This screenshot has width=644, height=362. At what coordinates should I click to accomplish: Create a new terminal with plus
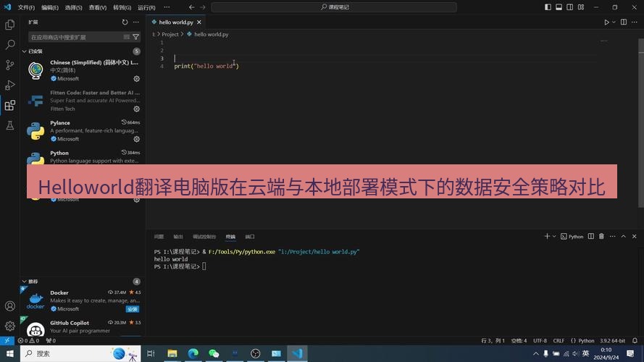547,236
